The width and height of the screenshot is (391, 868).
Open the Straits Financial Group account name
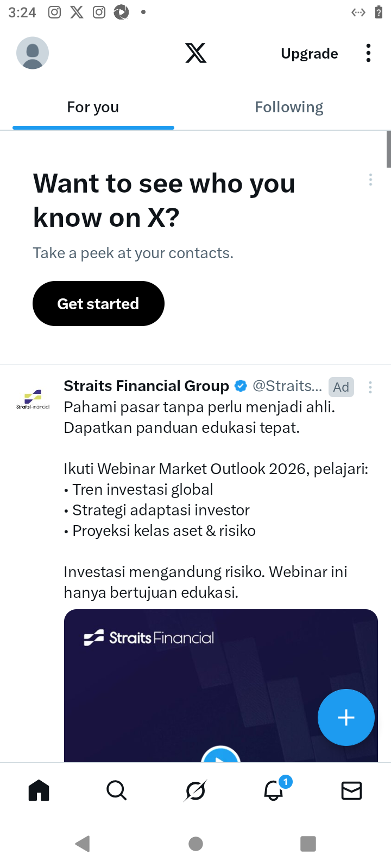click(147, 386)
